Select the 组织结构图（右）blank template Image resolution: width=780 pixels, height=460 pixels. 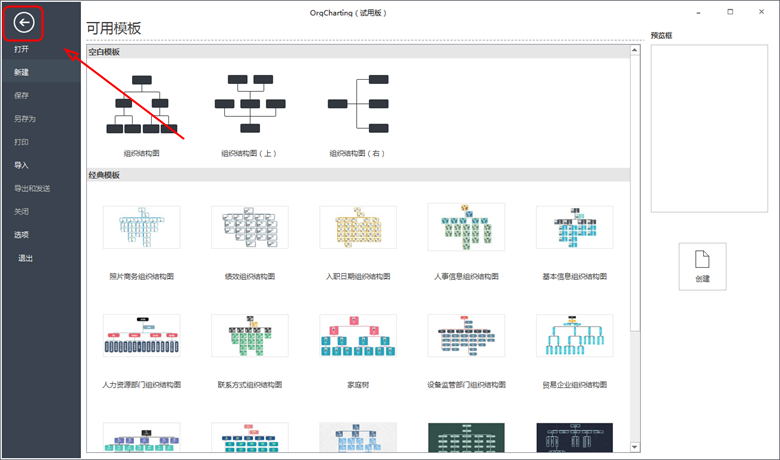[358, 104]
